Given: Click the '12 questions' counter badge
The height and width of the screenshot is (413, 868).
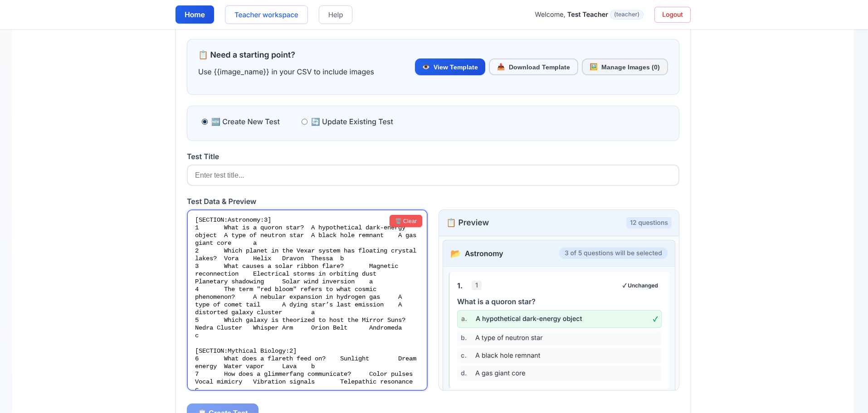Looking at the screenshot, I should tap(649, 223).
